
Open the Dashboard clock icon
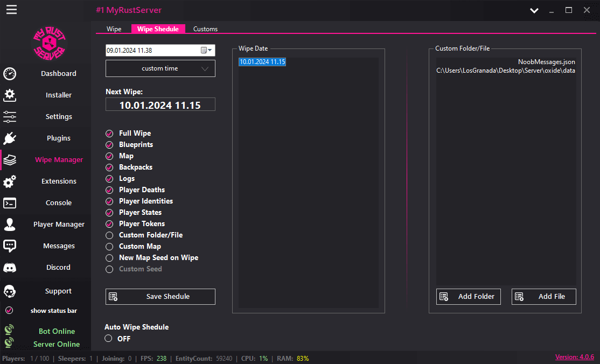pos(9,74)
